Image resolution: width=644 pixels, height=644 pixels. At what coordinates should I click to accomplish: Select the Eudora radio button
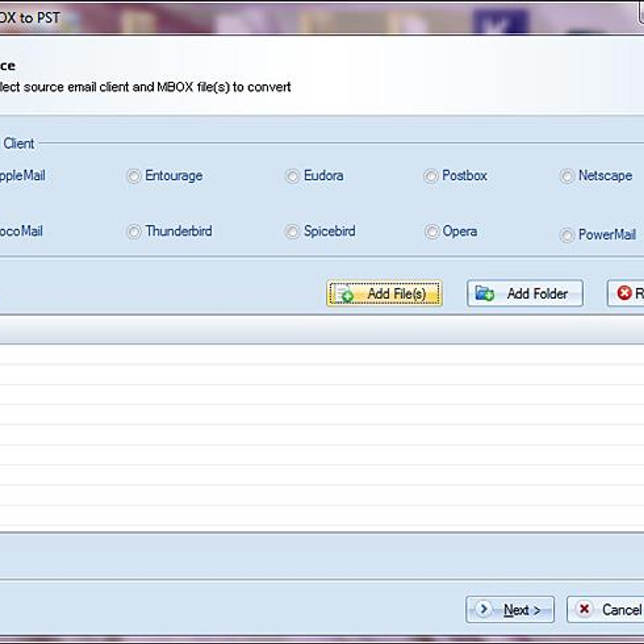pyautogui.click(x=292, y=176)
